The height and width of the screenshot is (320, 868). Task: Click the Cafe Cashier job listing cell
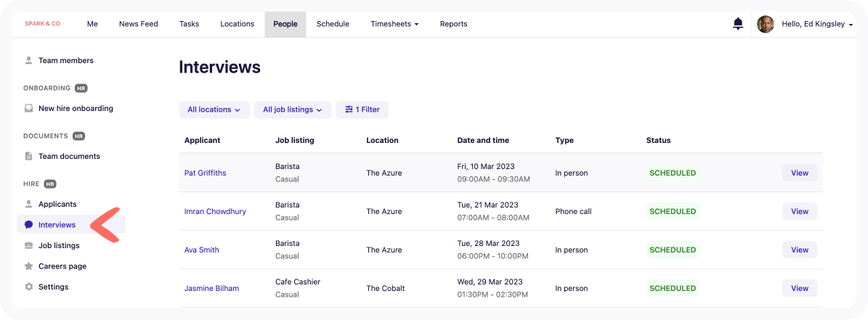pos(298,282)
